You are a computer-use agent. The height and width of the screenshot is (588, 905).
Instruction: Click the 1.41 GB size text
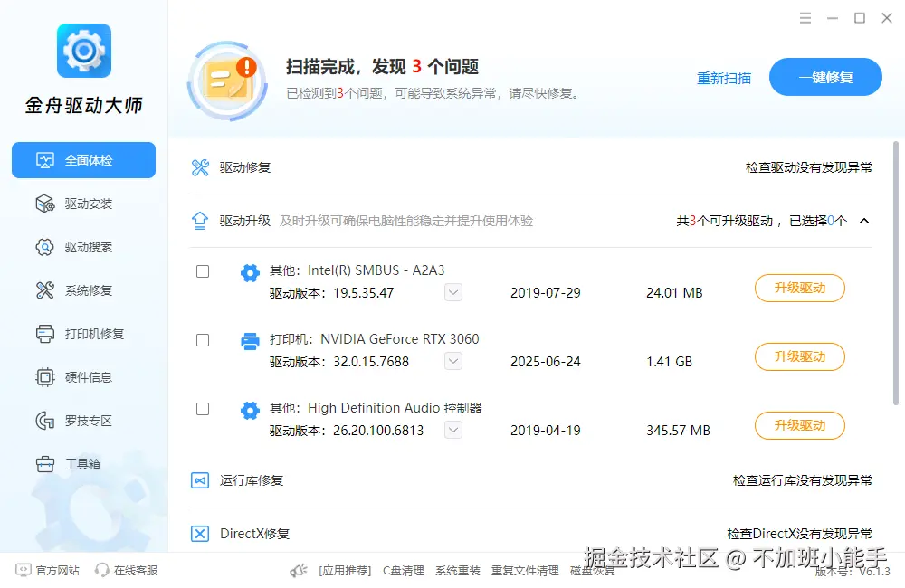coord(669,362)
